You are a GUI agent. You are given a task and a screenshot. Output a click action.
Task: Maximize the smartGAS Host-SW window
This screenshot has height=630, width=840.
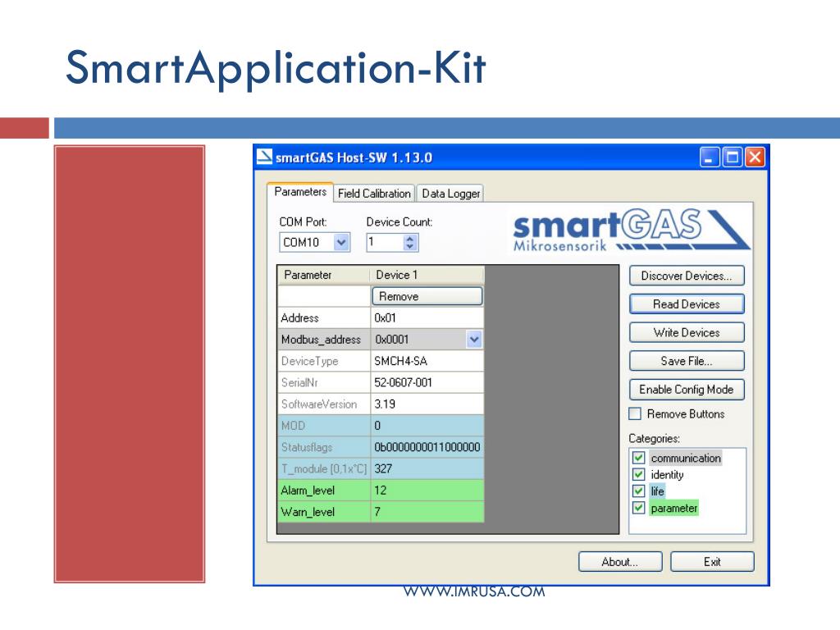733,157
